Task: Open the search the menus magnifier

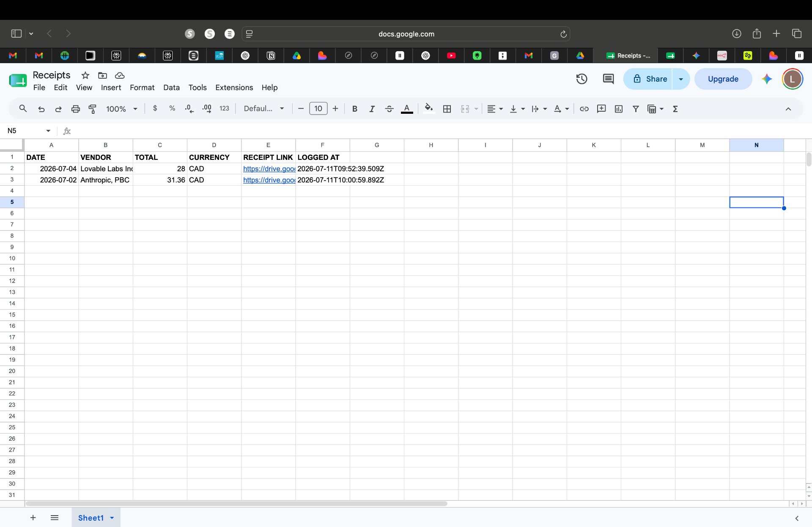Action: pos(23,109)
